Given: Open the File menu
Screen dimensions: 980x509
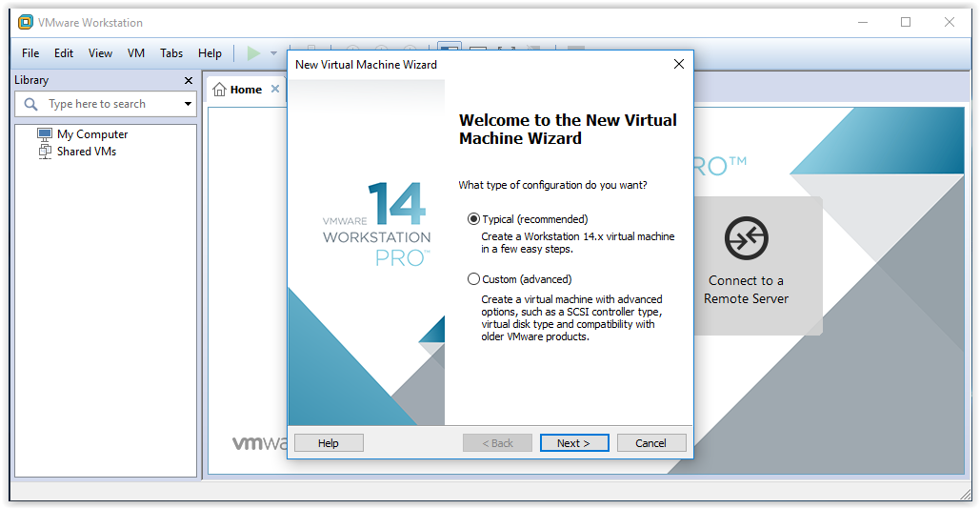Looking at the screenshot, I should [x=30, y=53].
